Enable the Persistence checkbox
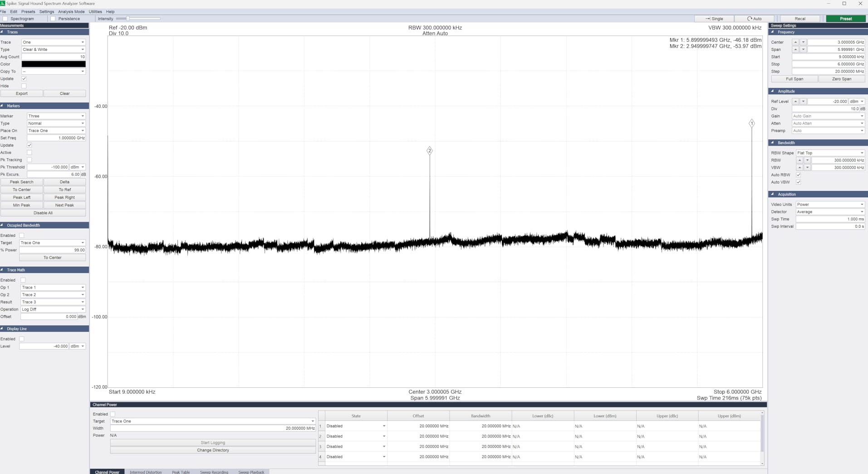This screenshot has width=868, height=474. (53, 19)
